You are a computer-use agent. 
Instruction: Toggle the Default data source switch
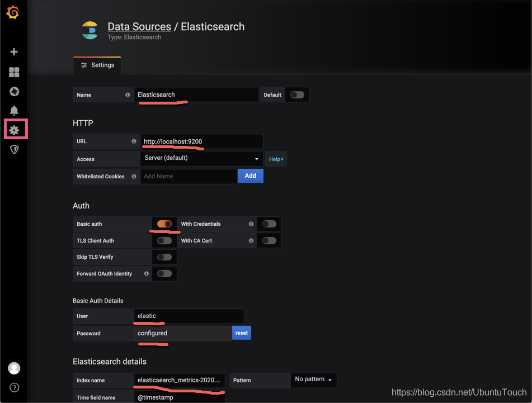click(x=297, y=95)
